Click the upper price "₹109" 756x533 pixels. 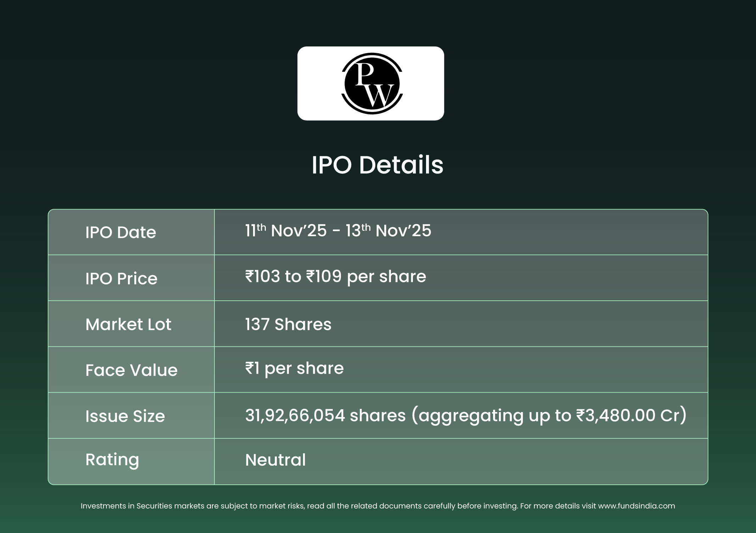click(324, 276)
